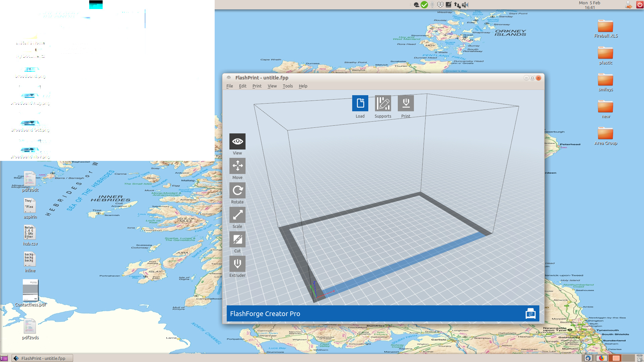Click the Print toolbar icon

pos(406,103)
